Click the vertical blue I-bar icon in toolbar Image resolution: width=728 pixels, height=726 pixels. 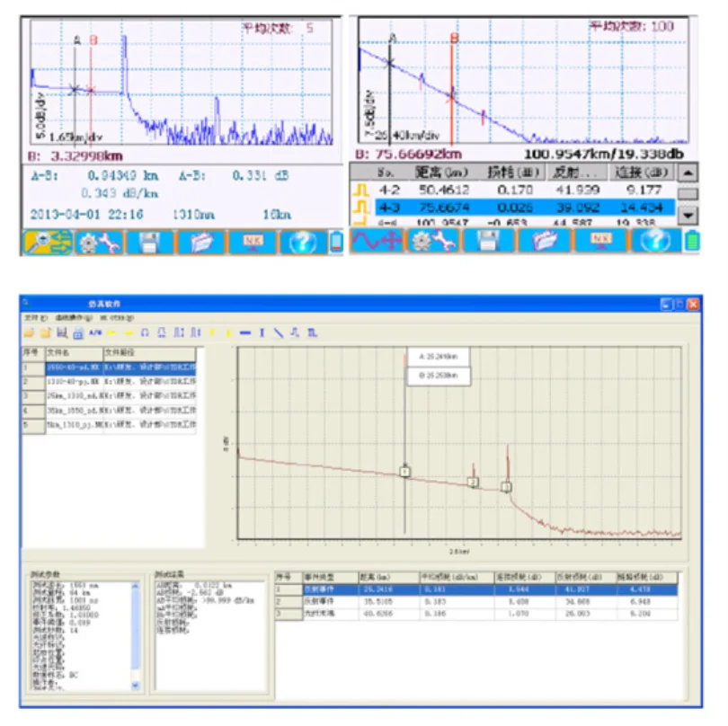[262, 332]
